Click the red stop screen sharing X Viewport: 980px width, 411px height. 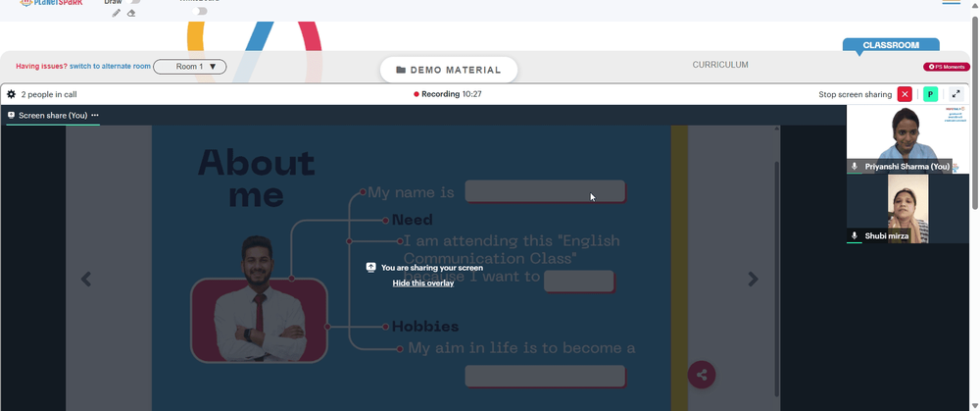905,94
